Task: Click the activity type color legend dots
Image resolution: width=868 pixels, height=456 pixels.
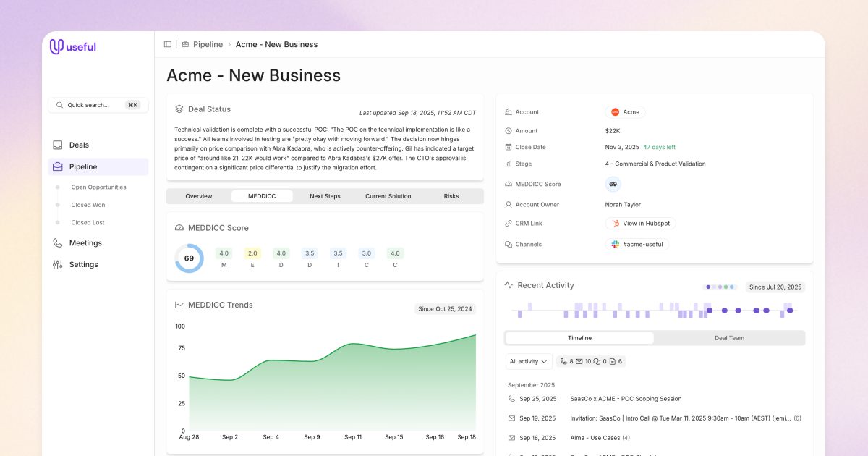Action: tap(720, 287)
